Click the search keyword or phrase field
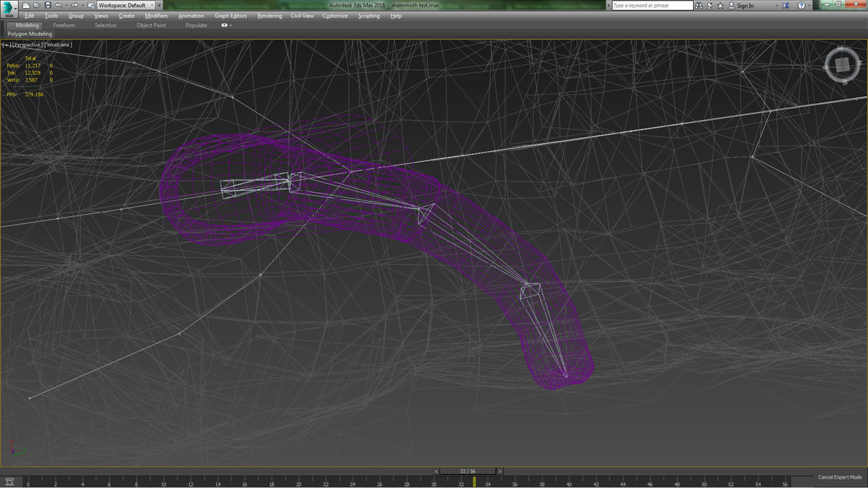Screen dimensions: 868x488 [x=652, y=5]
